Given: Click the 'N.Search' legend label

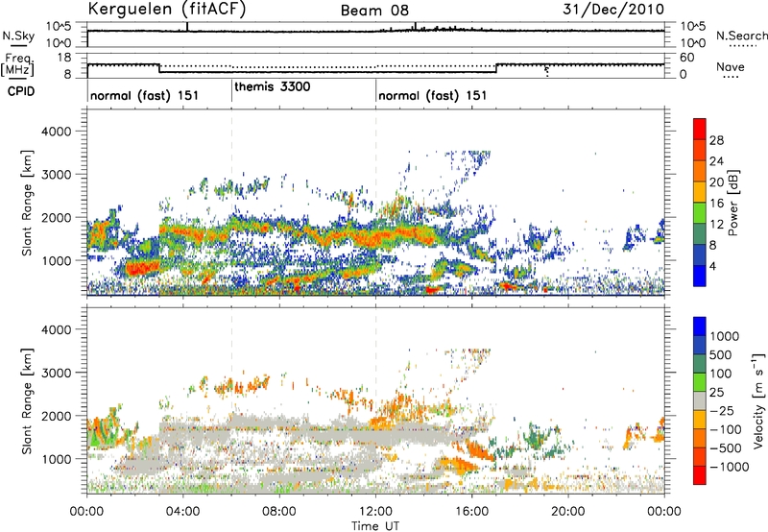Looking at the screenshot, I should [741, 36].
